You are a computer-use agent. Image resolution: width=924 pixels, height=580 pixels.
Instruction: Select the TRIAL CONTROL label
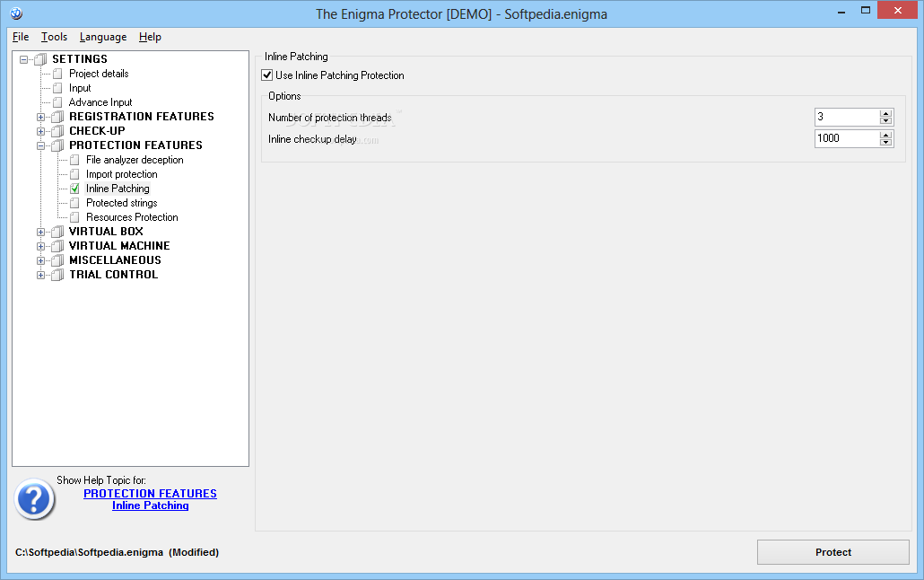[x=114, y=275]
